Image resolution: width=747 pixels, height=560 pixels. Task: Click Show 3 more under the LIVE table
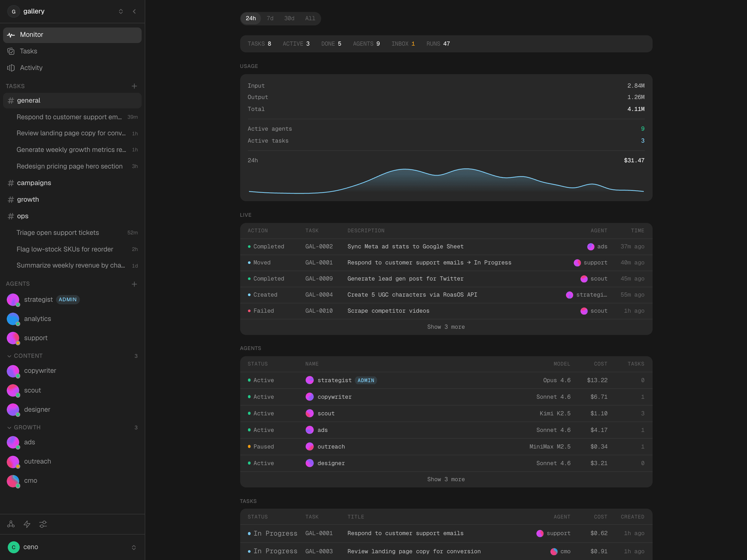pyautogui.click(x=446, y=326)
